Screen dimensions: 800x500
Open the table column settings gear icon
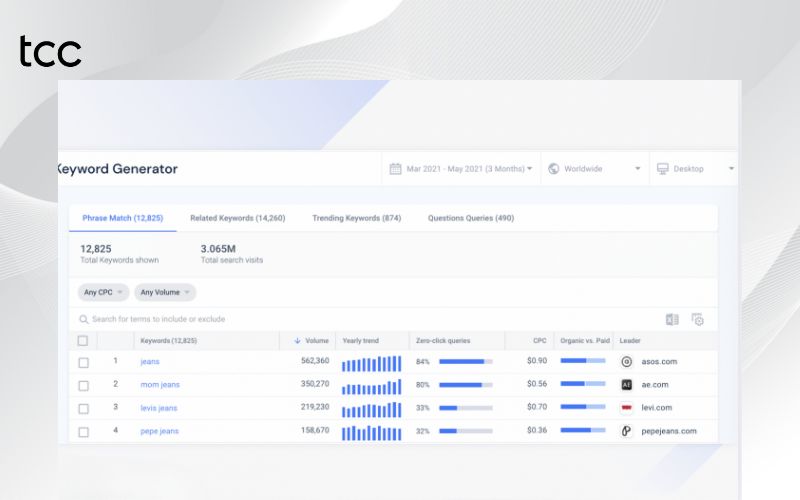pyautogui.click(x=698, y=320)
